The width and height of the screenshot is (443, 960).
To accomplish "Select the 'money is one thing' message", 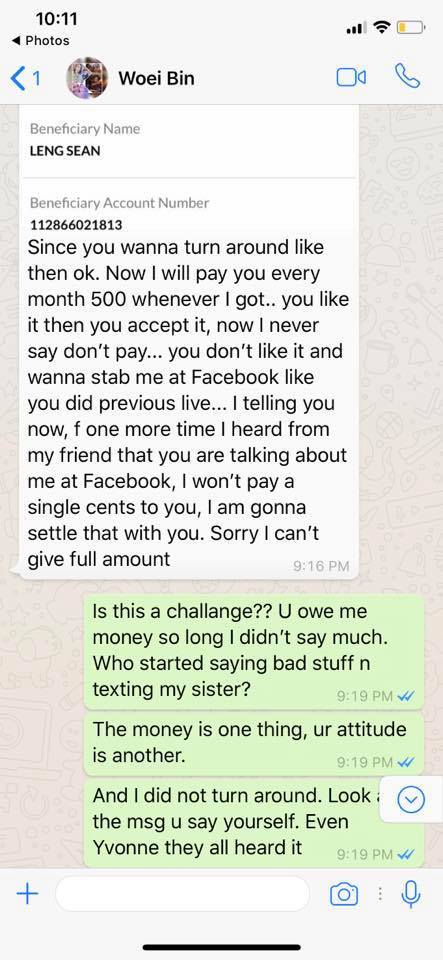I will click(x=254, y=743).
